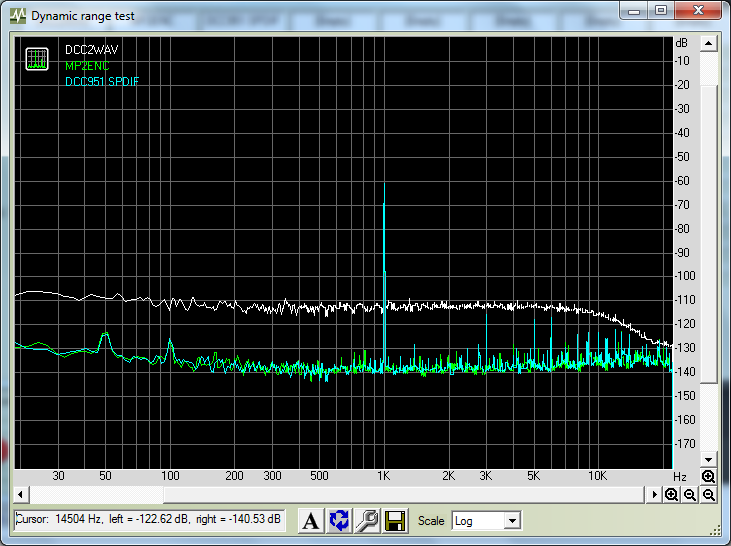Click the 'A' toolbar button
This screenshot has width=731, height=546.
point(311,520)
